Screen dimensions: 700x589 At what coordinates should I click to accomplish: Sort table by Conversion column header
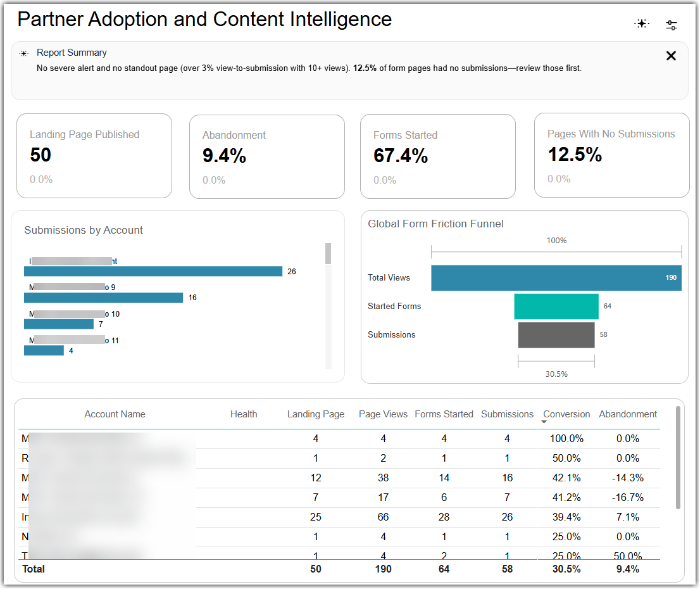pos(566,414)
